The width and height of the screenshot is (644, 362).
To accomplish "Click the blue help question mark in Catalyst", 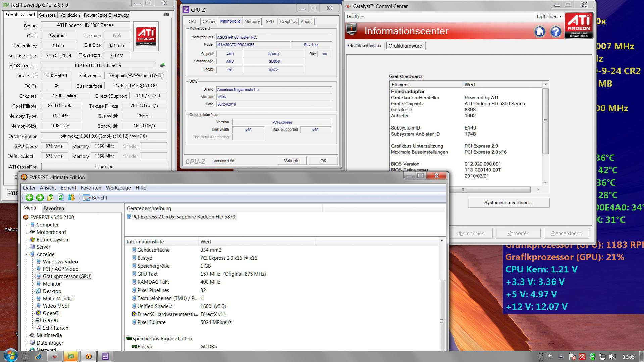I will 556,32.
